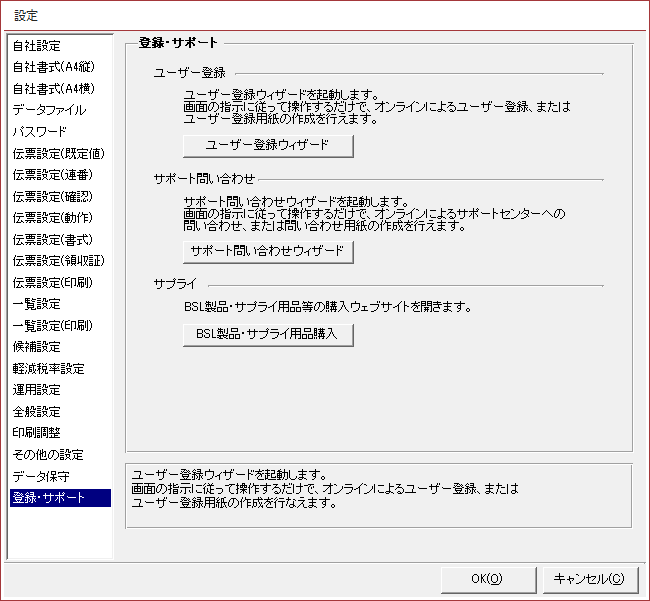
Task: Select 候補設定 in the sidebar
Action: [x=60, y=347]
